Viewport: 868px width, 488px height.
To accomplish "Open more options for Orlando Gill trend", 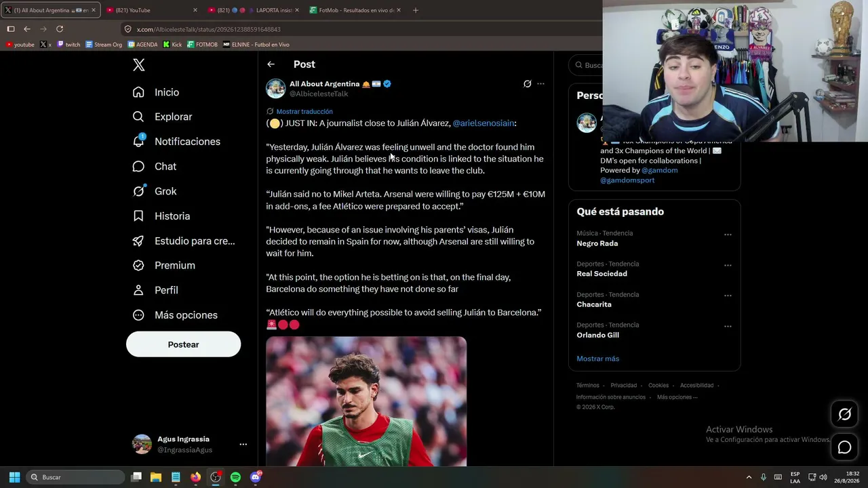I will 728,326.
